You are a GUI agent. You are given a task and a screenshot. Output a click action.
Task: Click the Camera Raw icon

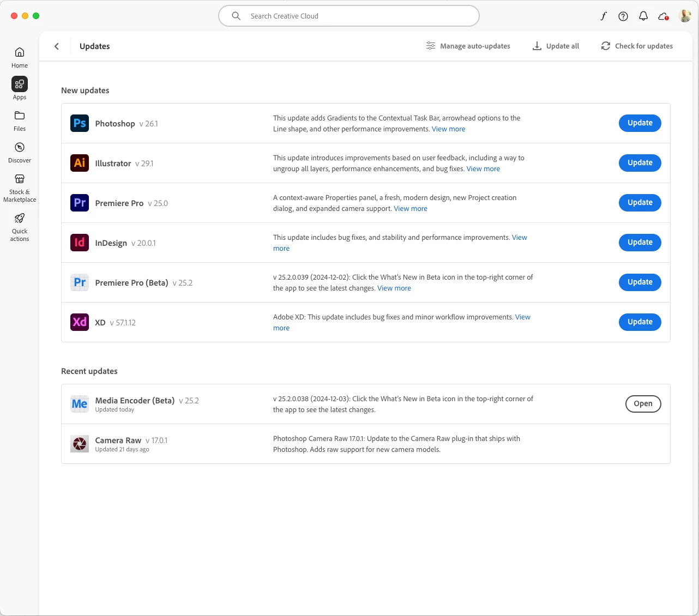pos(80,444)
